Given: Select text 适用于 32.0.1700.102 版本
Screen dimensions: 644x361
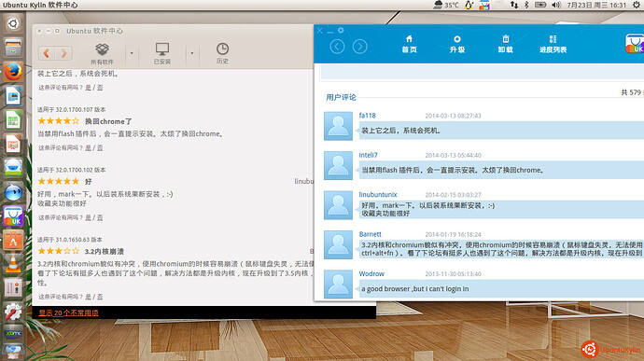Looking at the screenshot, I should point(72,170).
